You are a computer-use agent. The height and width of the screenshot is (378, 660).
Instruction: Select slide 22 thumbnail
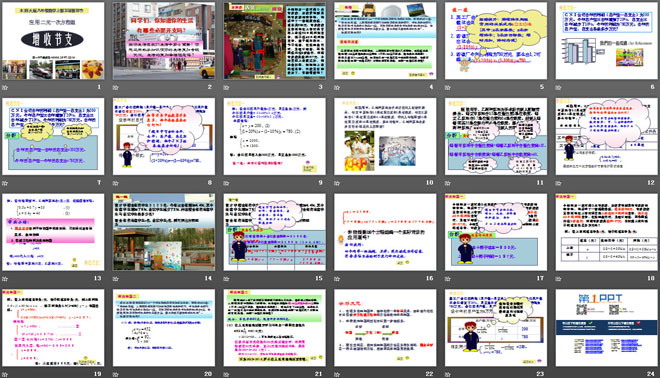(x=385, y=327)
